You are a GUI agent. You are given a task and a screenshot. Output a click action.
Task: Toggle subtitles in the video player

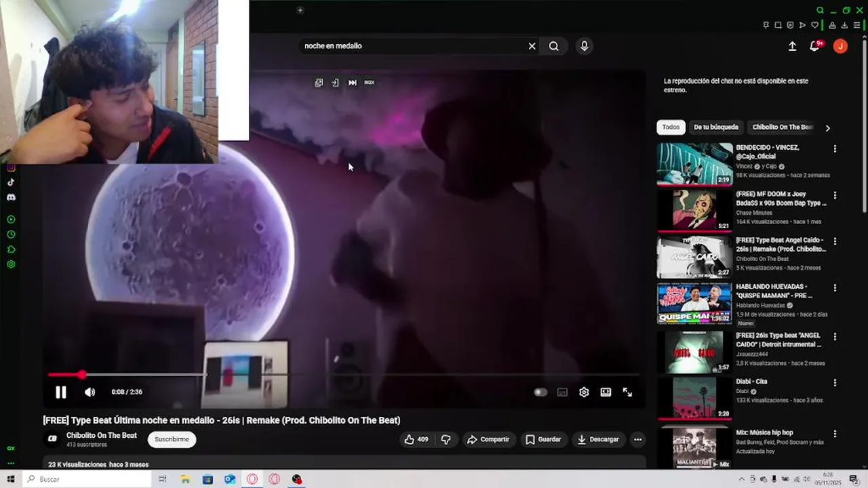tap(562, 392)
